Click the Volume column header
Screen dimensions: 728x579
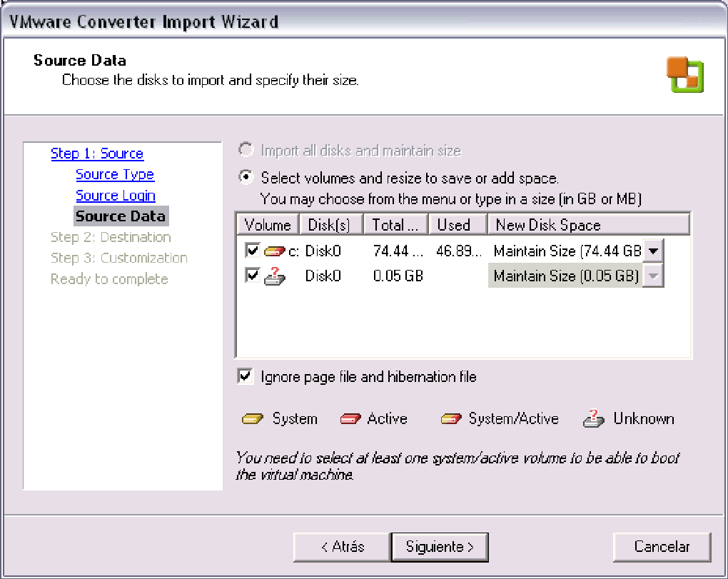click(268, 225)
